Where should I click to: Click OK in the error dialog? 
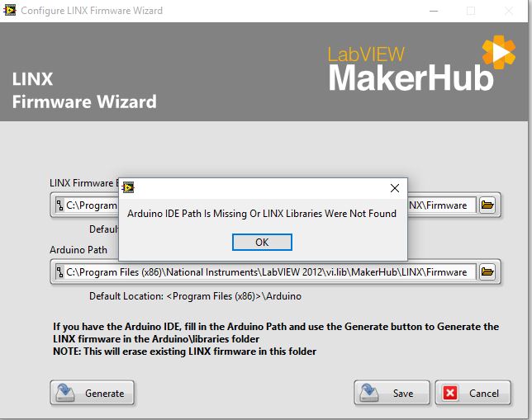coord(262,242)
